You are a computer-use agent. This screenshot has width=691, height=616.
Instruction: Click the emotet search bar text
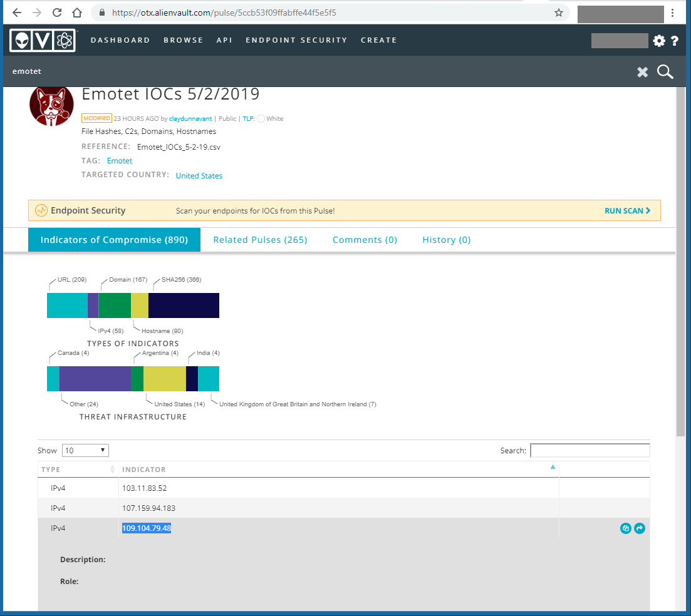pyautogui.click(x=27, y=71)
